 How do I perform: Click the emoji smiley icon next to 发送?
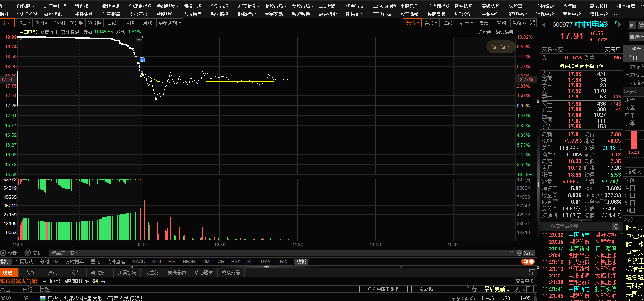pyautogui.click(x=519, y=253)
